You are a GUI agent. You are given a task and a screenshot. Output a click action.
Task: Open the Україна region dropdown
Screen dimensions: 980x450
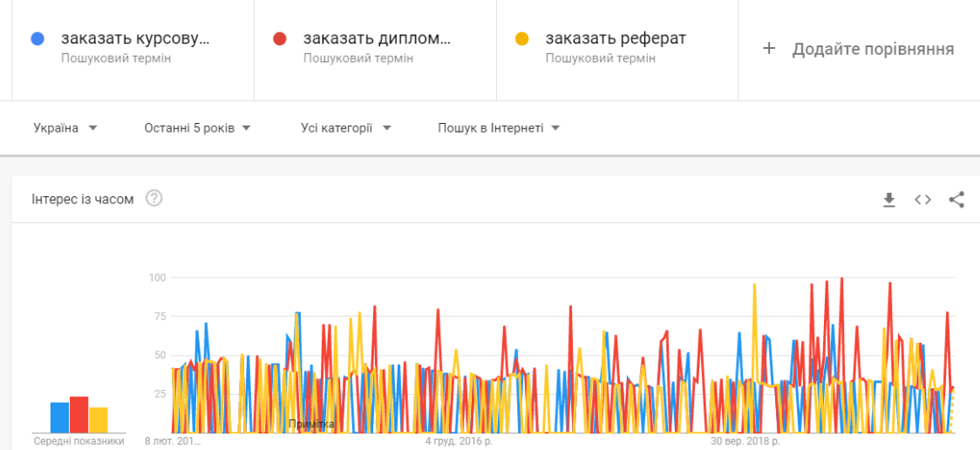tap(65, 128)
